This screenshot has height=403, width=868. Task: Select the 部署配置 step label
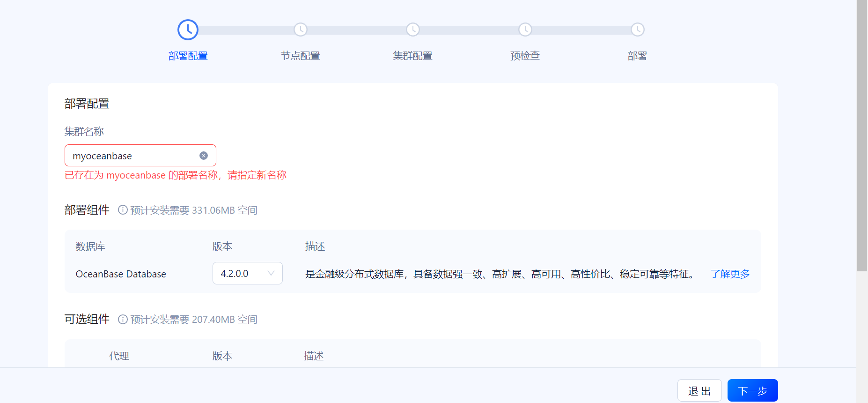pyautogui.click(x=188, y=56)
